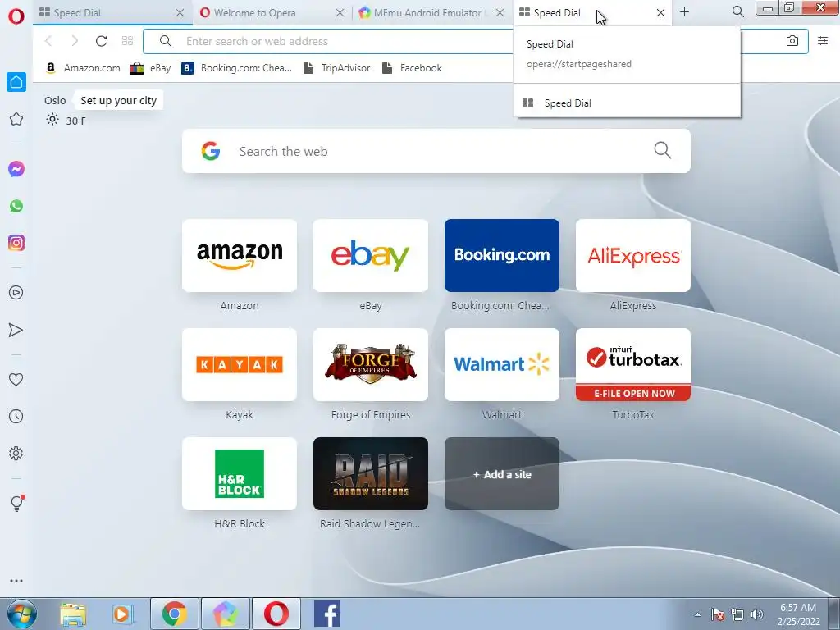
Task: Open History clock icon in the sidebar
Action: point(16,416)
